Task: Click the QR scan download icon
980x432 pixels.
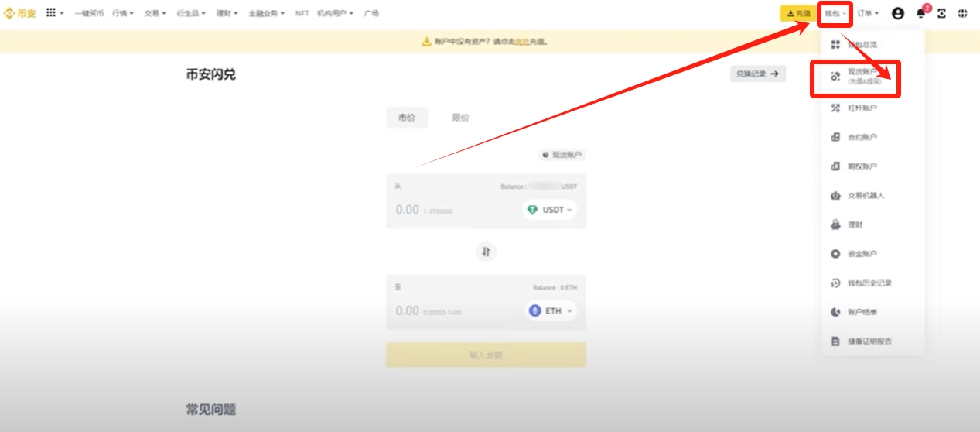Action: (x=941, y=13)
